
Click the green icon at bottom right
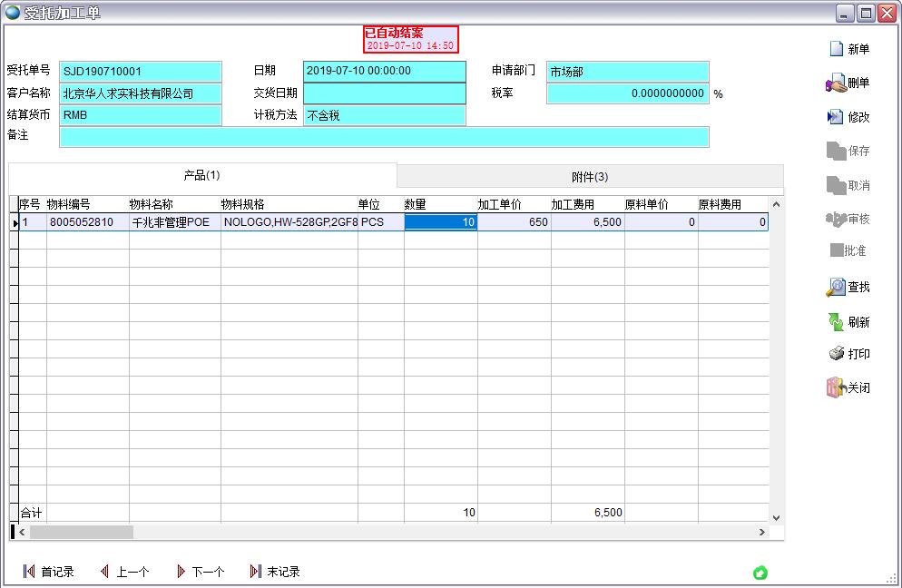coord(760,573)
